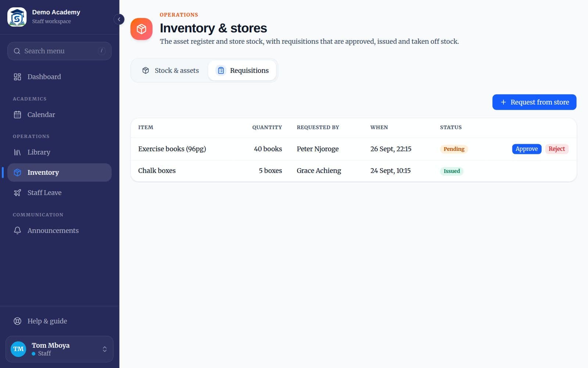Focus the Search menu input field
This screenshot has width=588, height=368.
tap(59, 51)
